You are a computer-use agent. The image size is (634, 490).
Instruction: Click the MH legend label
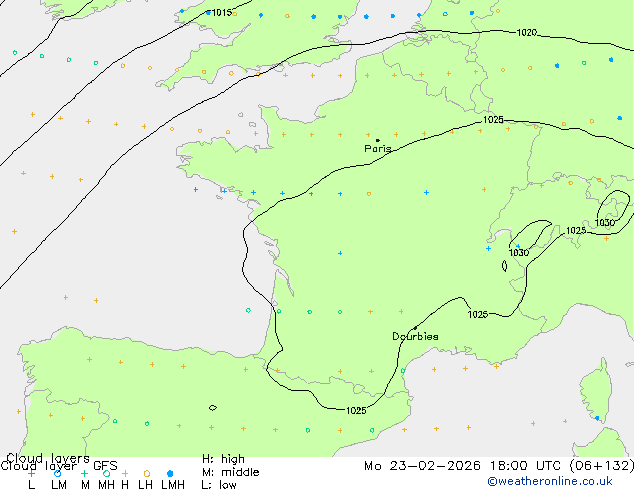[106, 484]
